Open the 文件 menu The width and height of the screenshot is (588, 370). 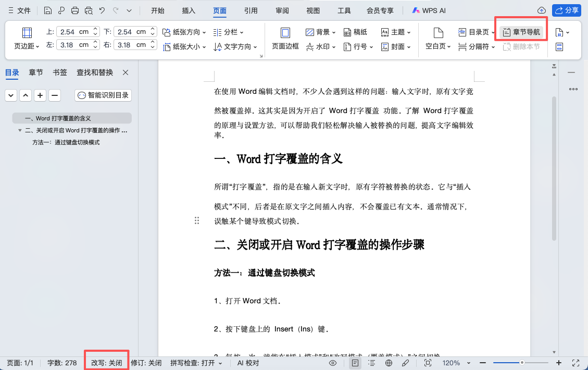pyautogui.click(x=19, y=10)
